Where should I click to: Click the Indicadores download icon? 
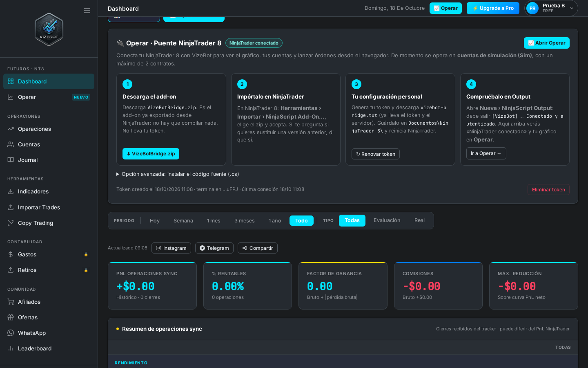click(11, 191)
